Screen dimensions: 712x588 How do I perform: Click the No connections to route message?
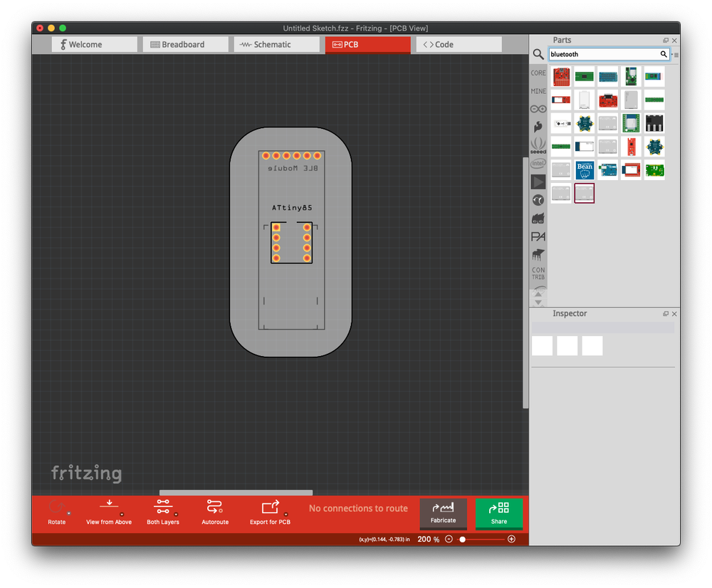358,508
